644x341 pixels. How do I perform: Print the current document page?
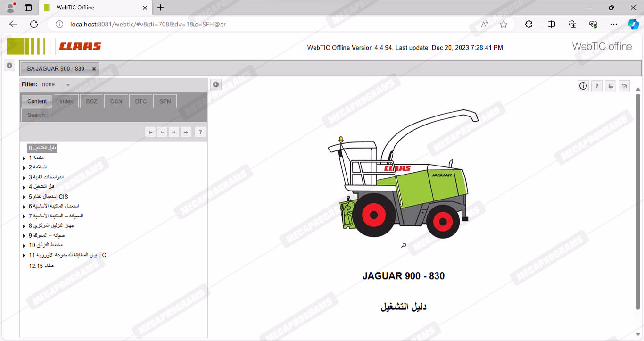tap(611, 86)
